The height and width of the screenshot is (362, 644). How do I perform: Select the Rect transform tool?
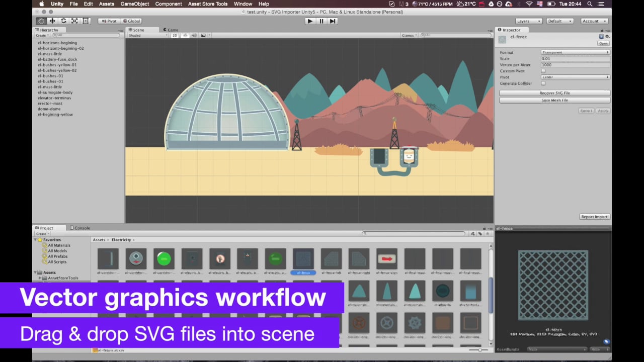click(86, 21)
